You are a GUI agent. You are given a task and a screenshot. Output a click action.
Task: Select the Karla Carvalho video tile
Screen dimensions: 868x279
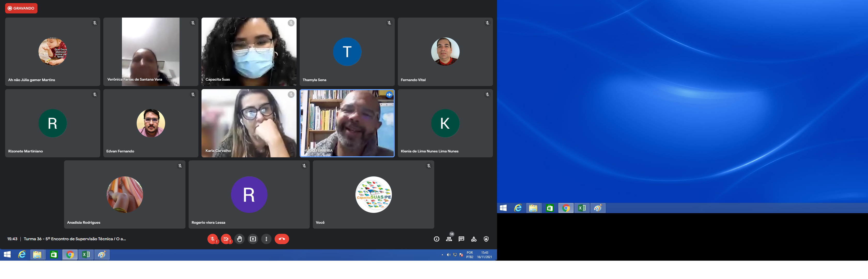pyautogui.click(x=249, y=123)
